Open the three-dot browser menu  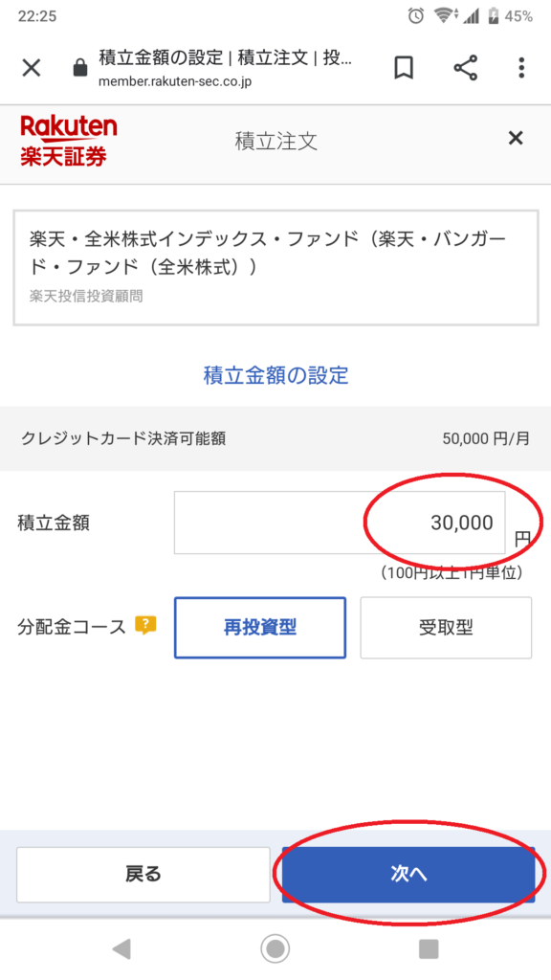(521, 68)
